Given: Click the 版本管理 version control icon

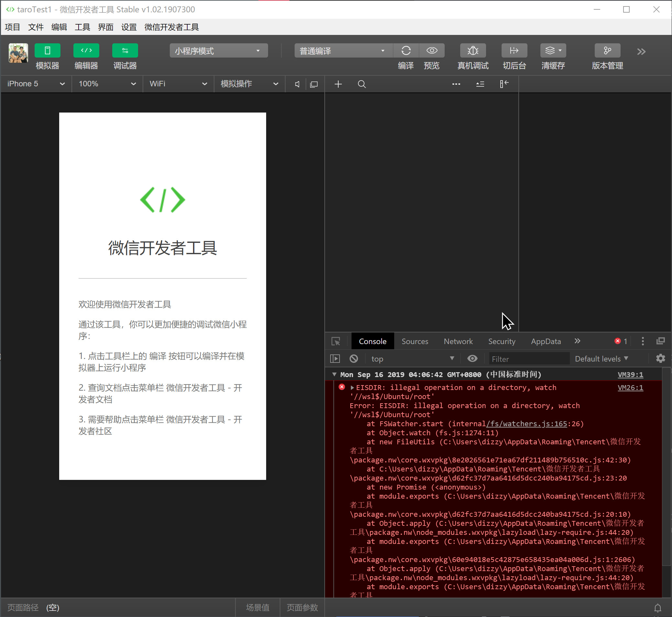Looking at the screenshot, I should pos(607,50).
